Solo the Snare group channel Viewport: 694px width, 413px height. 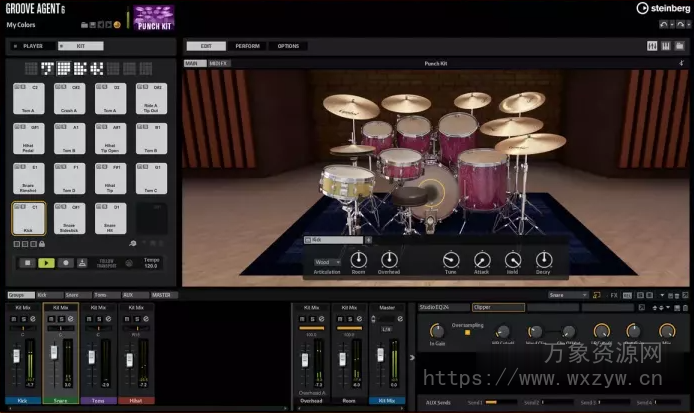(x=61, y=319)
